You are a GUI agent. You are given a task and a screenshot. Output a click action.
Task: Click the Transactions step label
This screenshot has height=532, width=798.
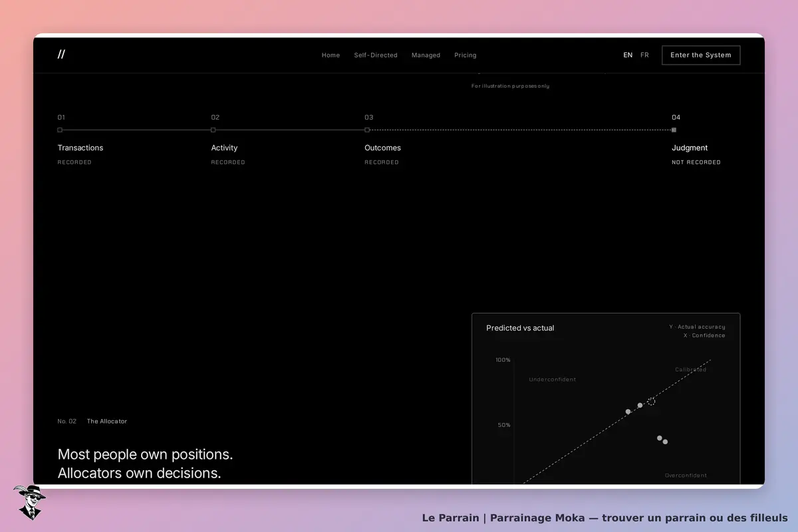80,148
